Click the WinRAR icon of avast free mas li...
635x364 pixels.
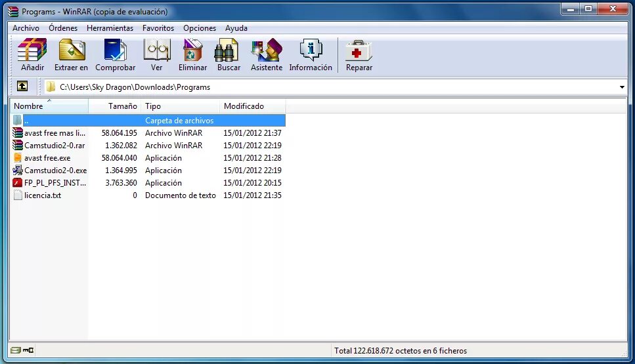point(18,132)
